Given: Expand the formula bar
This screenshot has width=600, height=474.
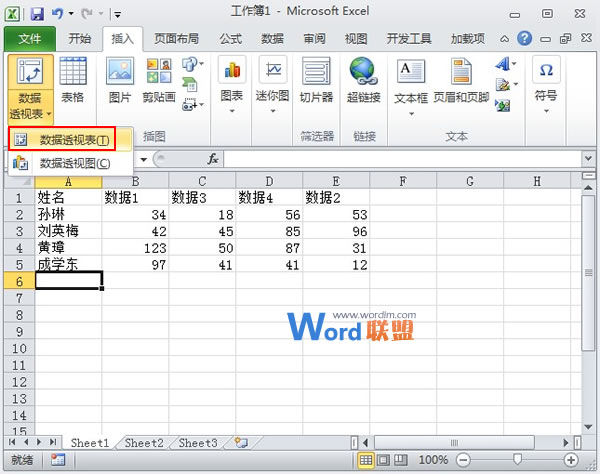Looking at the screenshot, I should pos(588,158).
